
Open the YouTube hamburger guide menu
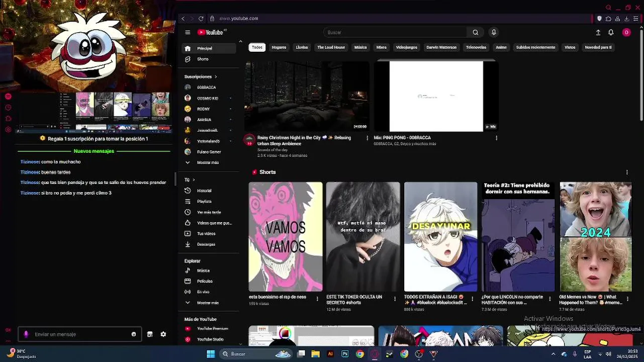pos(188,32)
